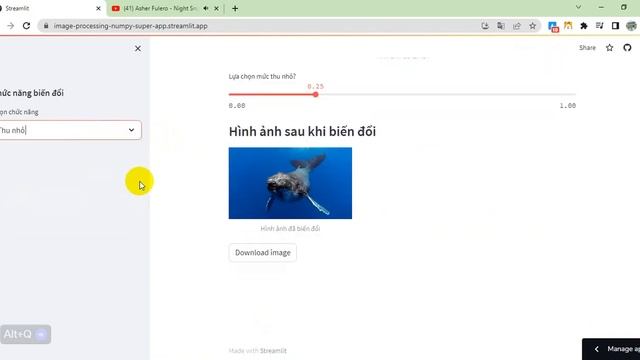Click the site lock icon
Image resolution: width=640 pixels, height=360 pixels.
[x=46, y=26]
